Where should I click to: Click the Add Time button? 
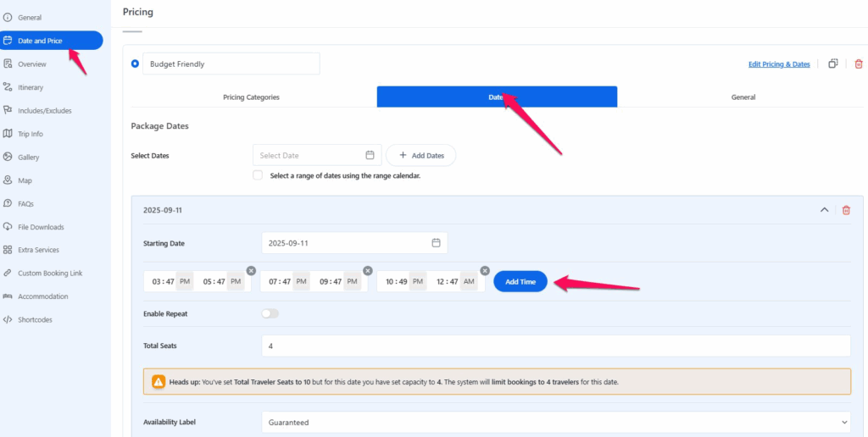click(x=520, y=282)
